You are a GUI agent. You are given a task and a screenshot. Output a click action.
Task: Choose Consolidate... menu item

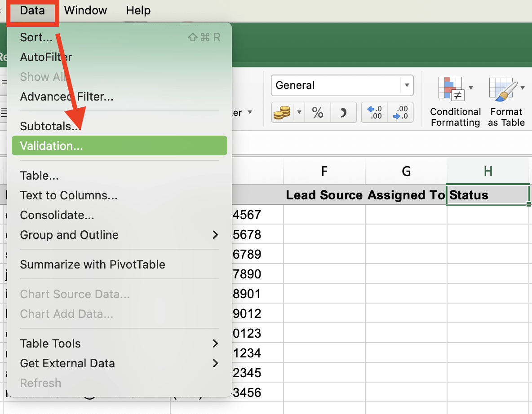(120, 215)
